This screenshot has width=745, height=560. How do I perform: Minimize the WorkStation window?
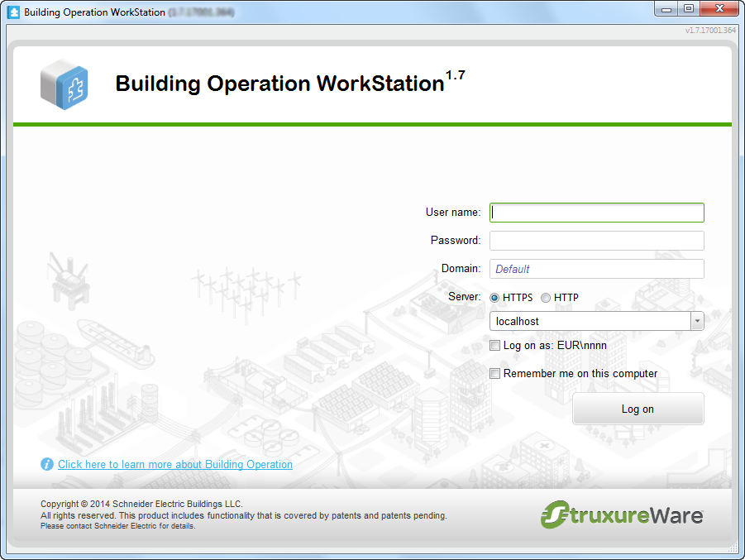click(667, 8)
